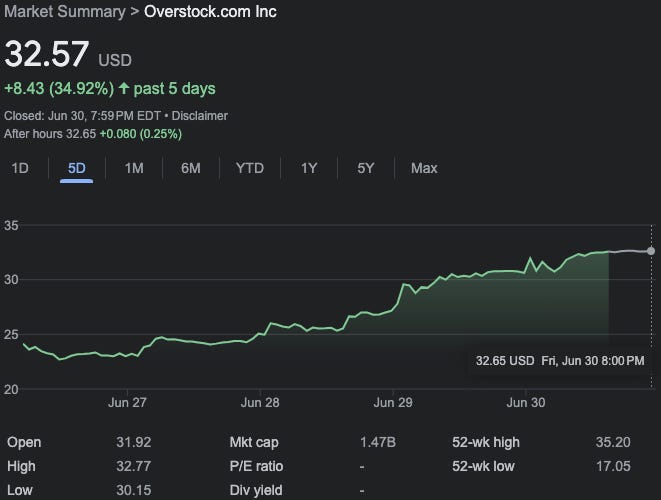Click the After hours 32.65 line

93,134
